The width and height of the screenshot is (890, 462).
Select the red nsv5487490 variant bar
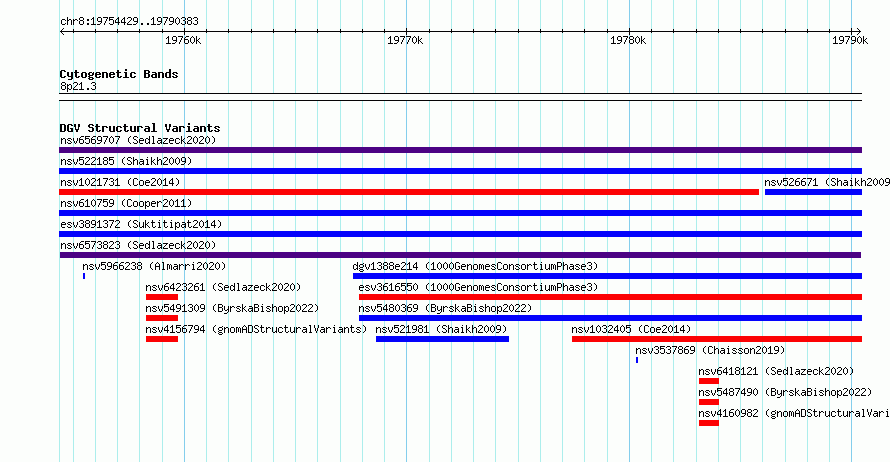709,402
